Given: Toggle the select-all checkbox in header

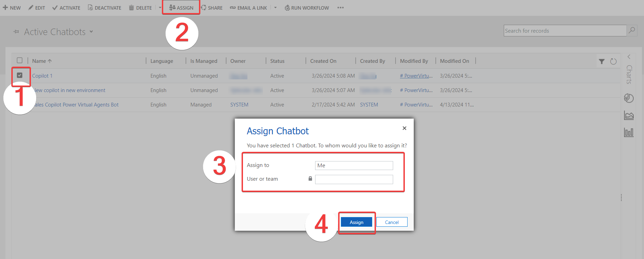Looking at the screenshot, I should point(20,60).
